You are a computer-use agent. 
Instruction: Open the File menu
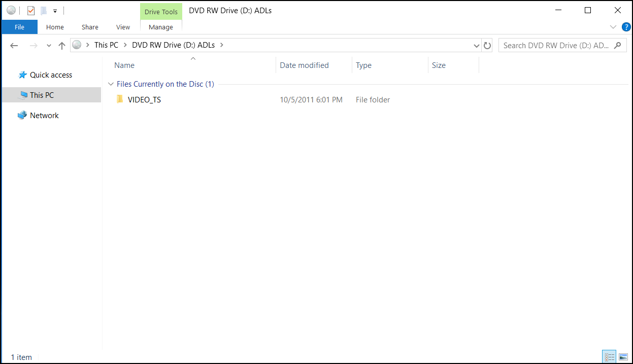[19, 27]
